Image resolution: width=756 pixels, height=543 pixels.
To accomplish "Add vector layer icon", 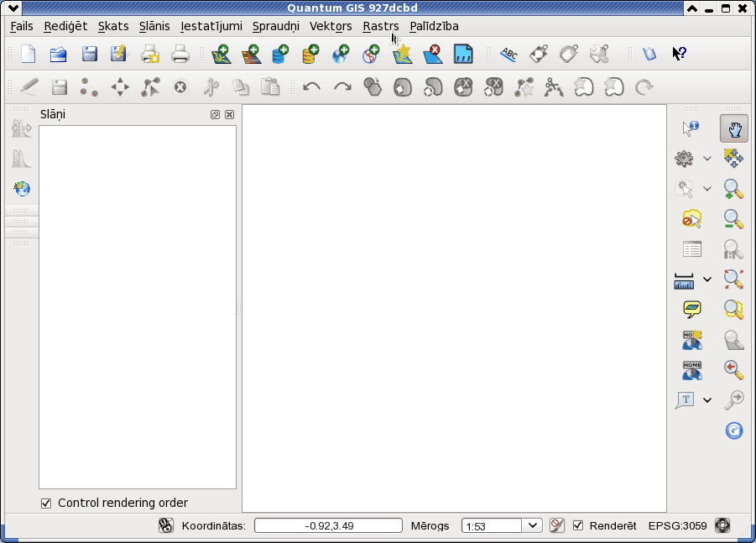I will [x=221, y=54].
